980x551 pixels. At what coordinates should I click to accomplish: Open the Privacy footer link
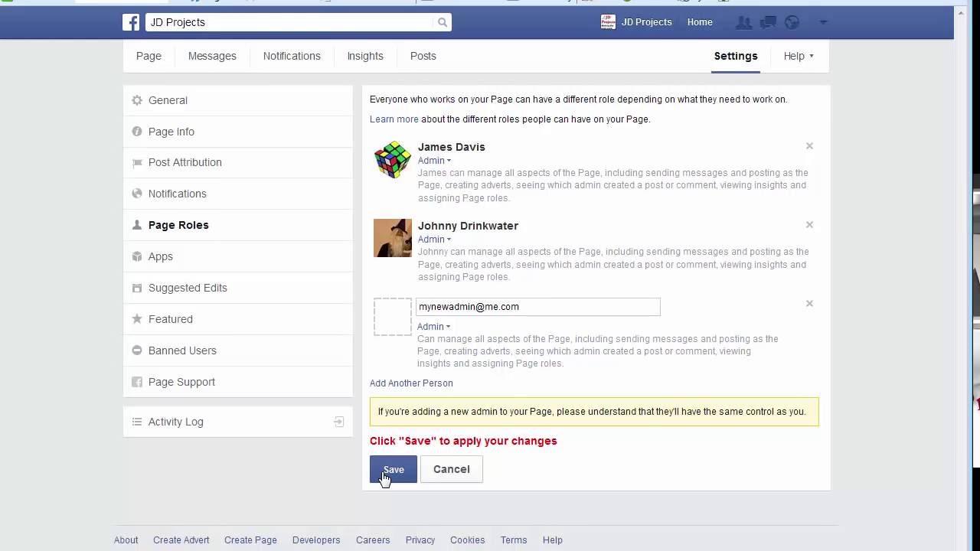(420, 540)
